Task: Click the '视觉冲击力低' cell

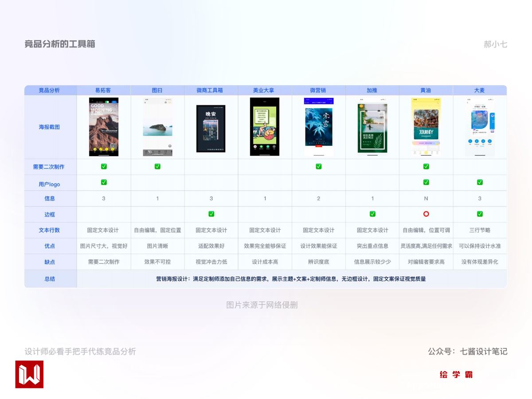Action: coord(211,262)
